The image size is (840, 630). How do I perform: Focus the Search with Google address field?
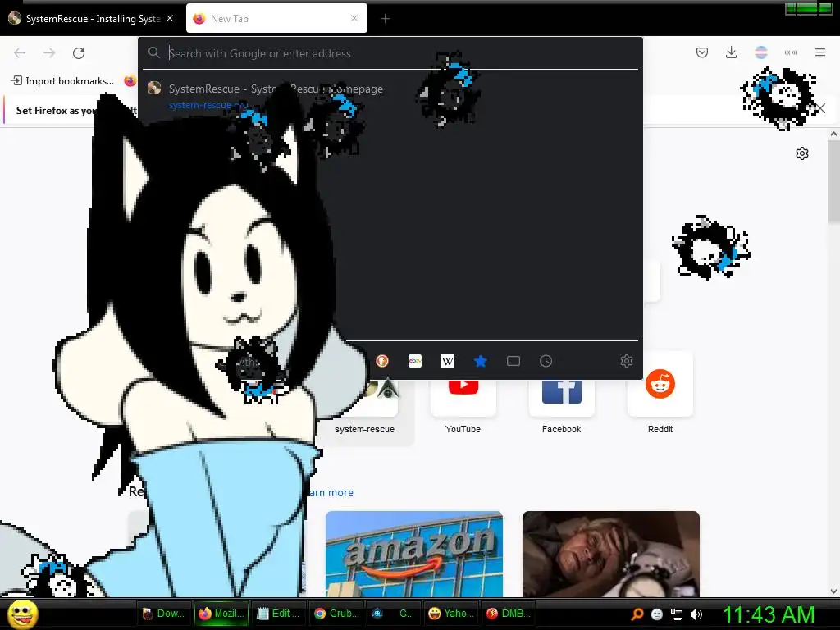pos(390,53)
